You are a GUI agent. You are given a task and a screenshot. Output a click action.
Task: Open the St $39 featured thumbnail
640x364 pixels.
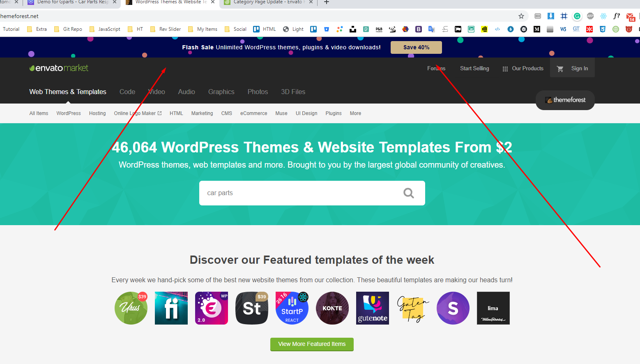click(252, 308)
